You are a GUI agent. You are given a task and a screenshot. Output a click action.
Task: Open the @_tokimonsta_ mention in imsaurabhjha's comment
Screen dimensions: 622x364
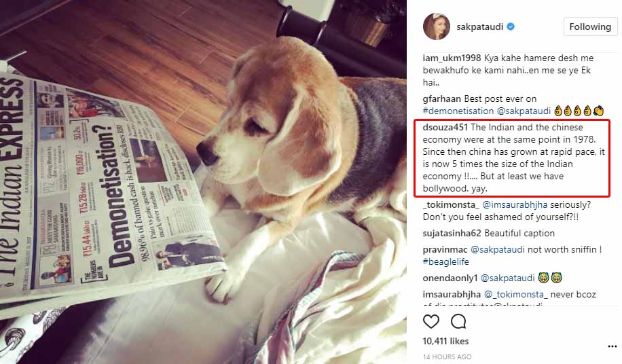(x=515, y=294)
